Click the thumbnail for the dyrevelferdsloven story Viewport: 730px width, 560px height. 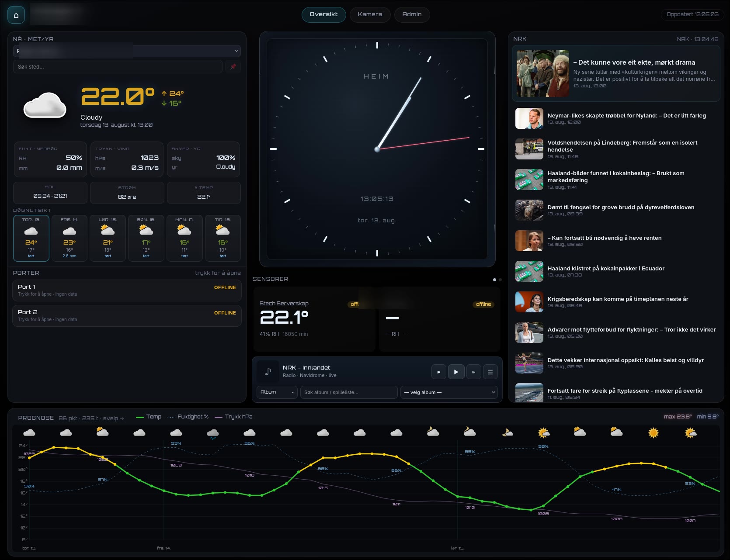coord(529,210)
